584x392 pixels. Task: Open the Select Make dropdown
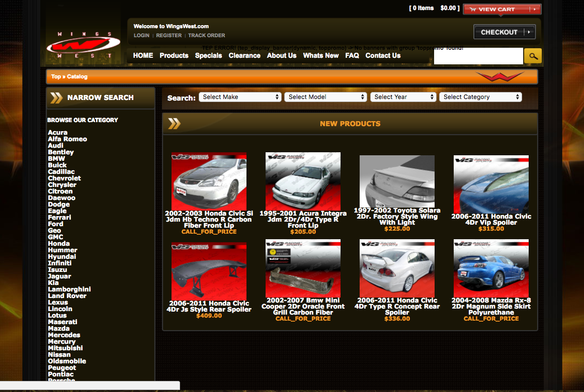point(240,97)
